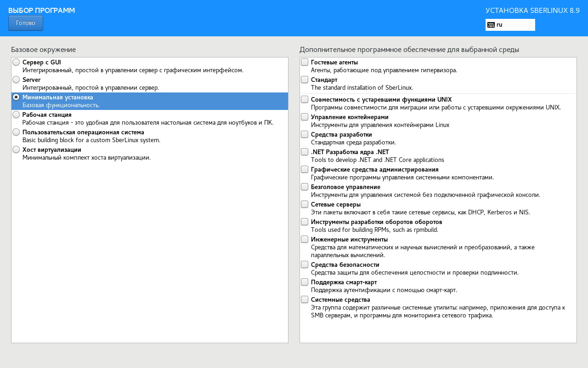Toggle Графические средства администрирования checkbox
588x368 pixels.
305,169
